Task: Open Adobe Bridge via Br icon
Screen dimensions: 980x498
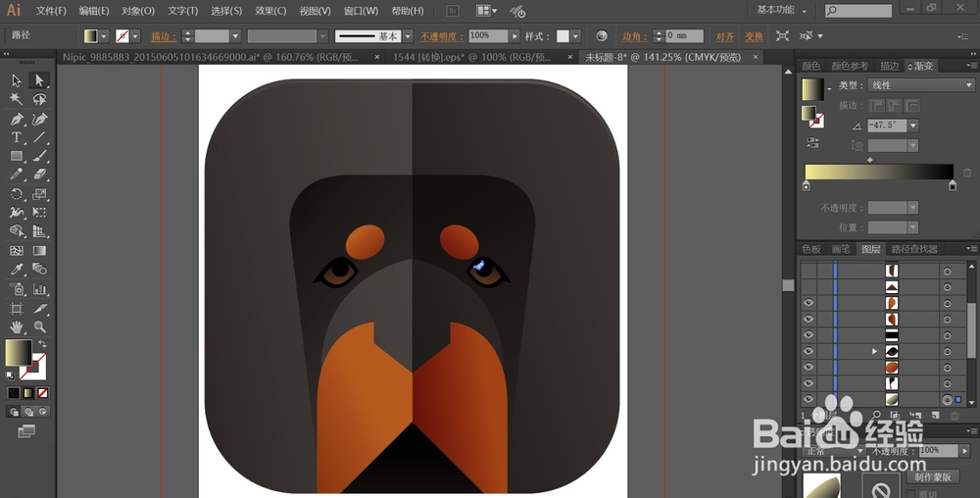Action: pyautogui.click(x=453, y=11)
